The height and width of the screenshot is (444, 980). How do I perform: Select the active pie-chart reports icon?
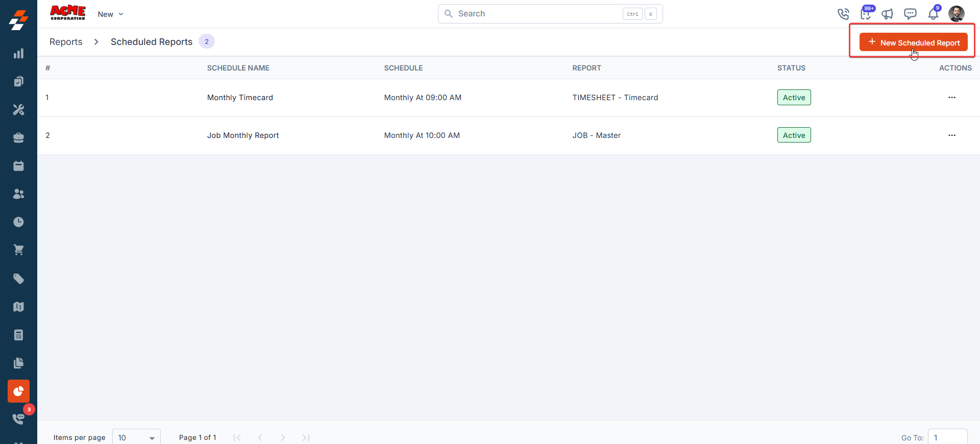(18, 391)
